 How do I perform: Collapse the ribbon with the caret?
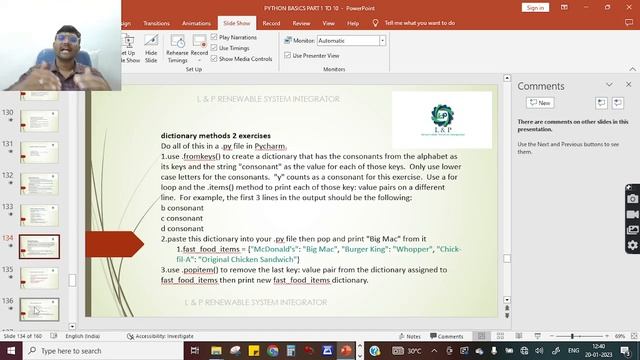point(633,69)
